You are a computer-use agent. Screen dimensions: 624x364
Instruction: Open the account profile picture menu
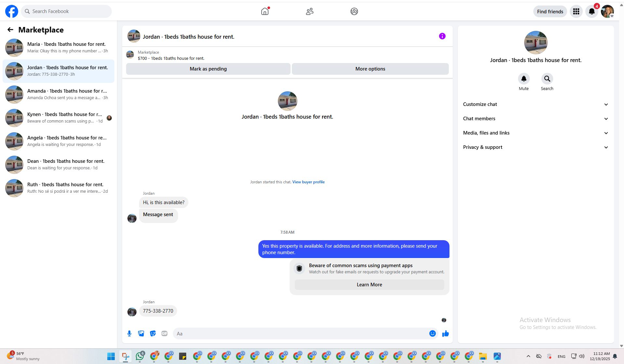pos(607,11)
